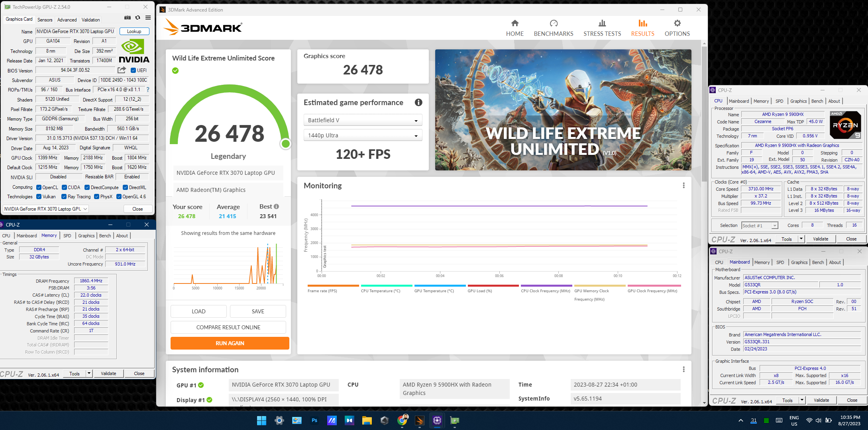Click the info icon beside Estimated game performance

(418, 102)
